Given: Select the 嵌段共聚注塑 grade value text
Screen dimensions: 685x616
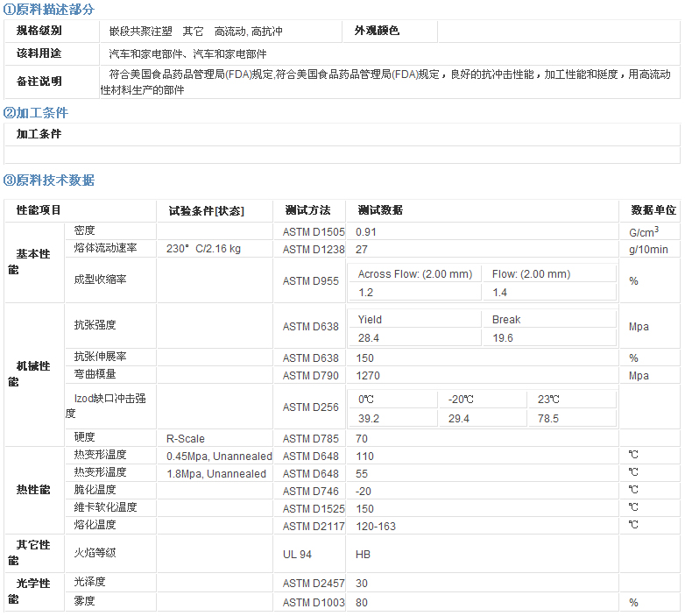Looking at the screenshot, I should pos(141,32).
